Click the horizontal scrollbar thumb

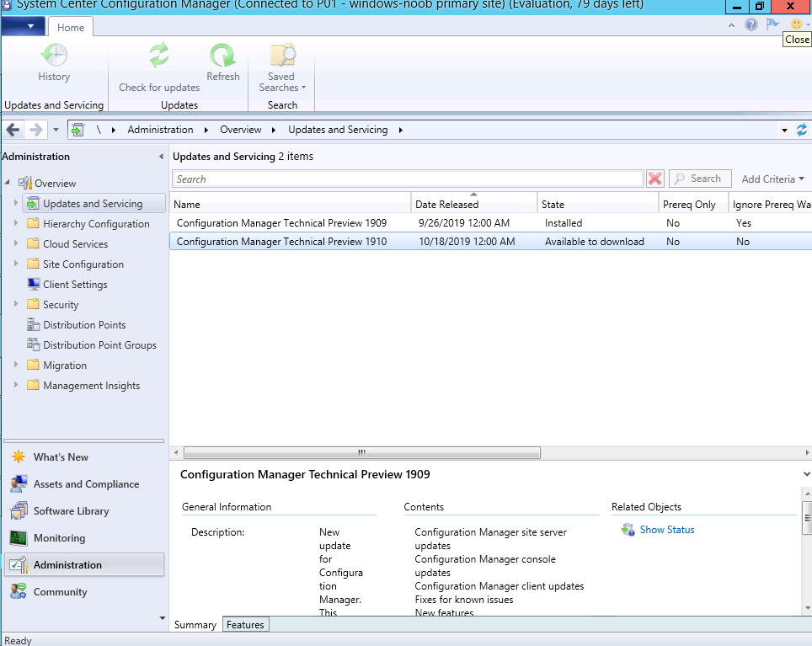[362, 453]
